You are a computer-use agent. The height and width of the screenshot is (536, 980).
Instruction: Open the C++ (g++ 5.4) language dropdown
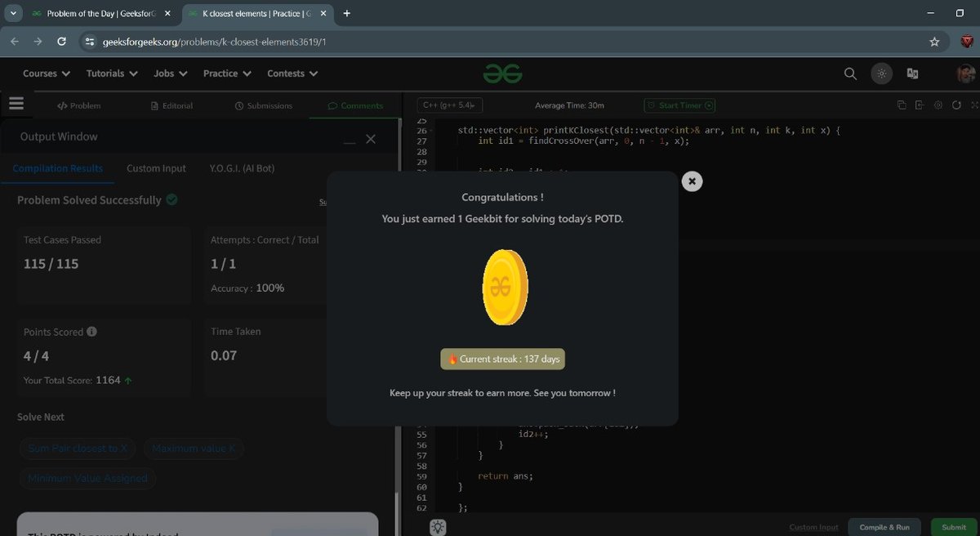pos(449,105)
